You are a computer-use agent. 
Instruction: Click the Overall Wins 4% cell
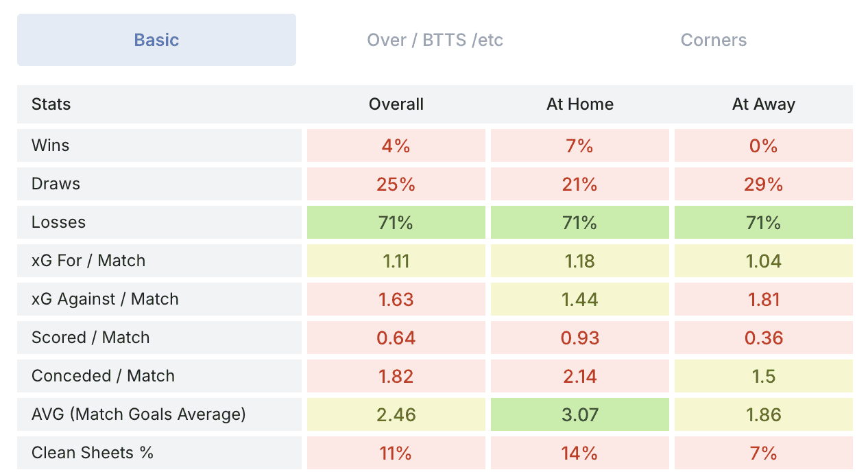(396, 145)
